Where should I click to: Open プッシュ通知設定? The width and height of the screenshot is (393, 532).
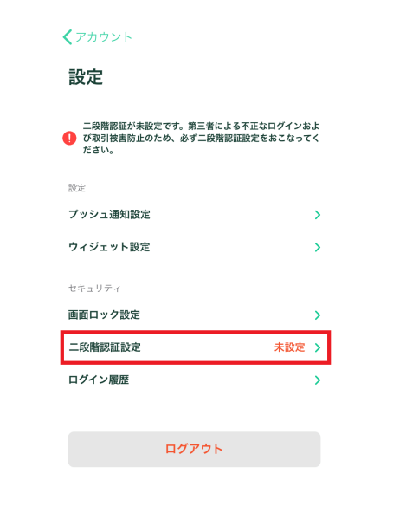pos(194,214)
